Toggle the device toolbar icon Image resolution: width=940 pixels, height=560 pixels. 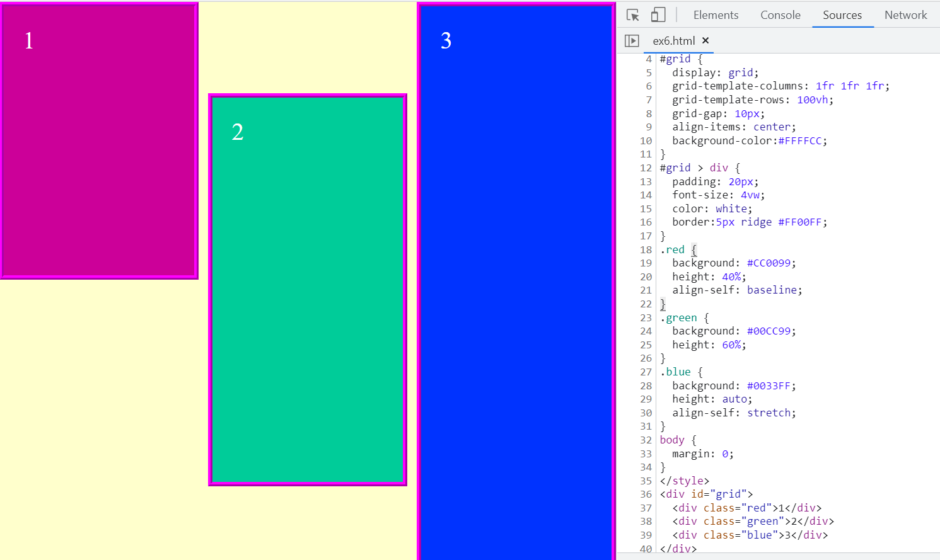(x=658, y=15)
